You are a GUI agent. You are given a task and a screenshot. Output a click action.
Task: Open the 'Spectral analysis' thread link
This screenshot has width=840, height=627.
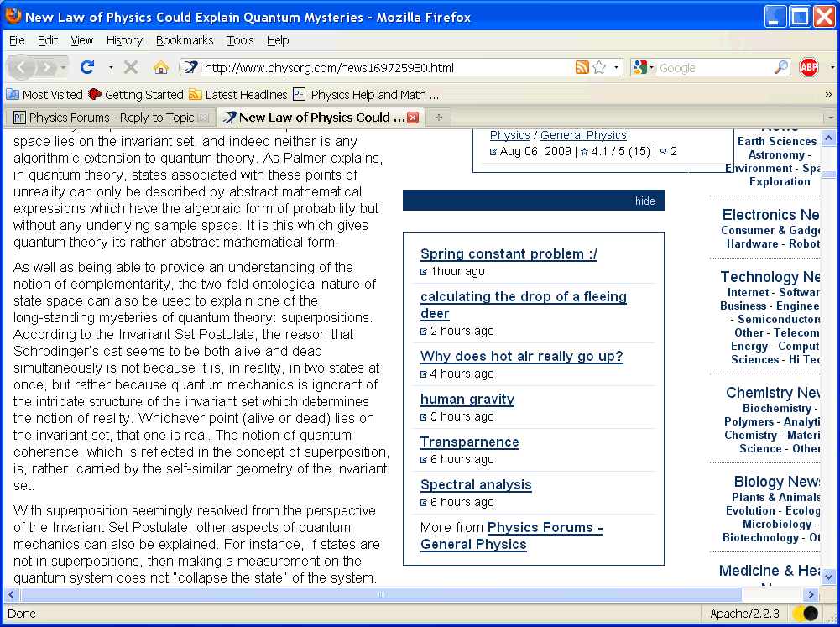coord(476,484)
